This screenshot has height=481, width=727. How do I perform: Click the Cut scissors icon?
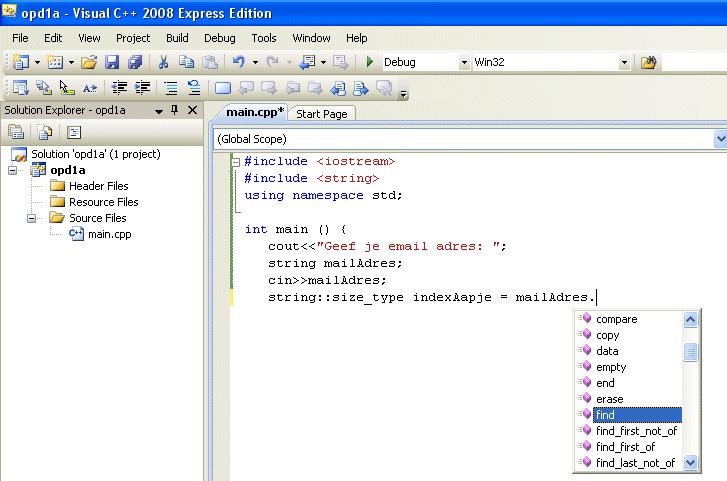click(165, 62)
